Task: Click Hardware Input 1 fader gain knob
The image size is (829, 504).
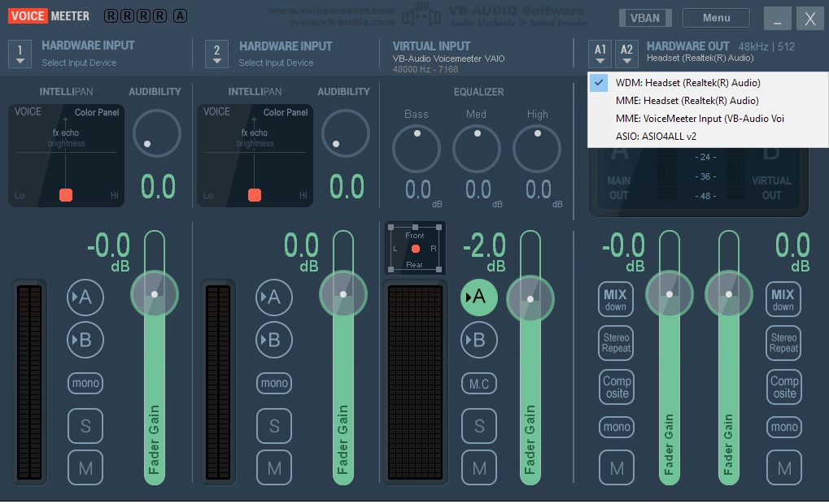Action: tap(155, 294)
